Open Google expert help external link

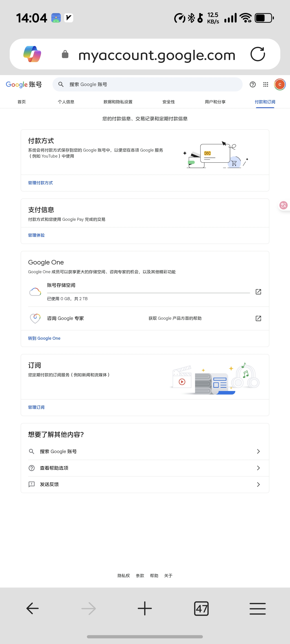click(x=258, y=318)
